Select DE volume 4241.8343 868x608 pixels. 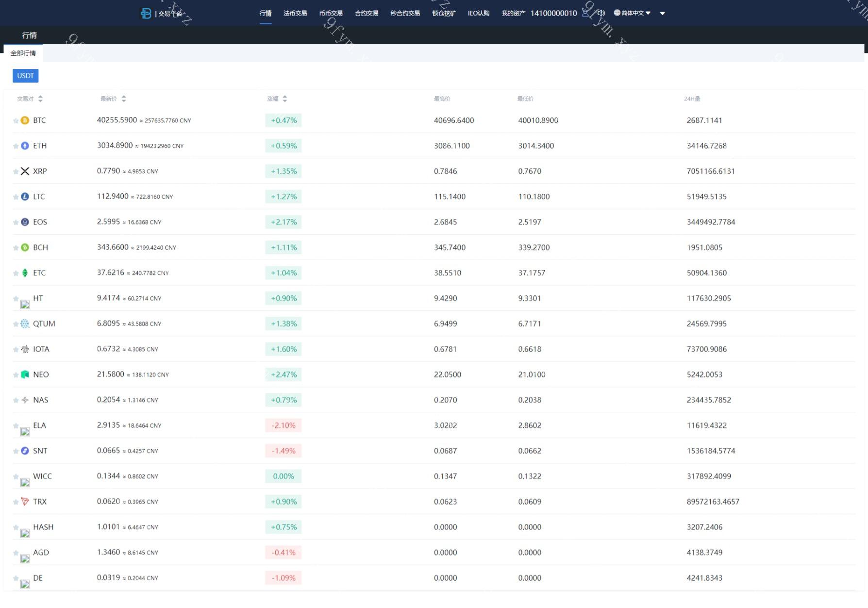[x=704, y=578]
